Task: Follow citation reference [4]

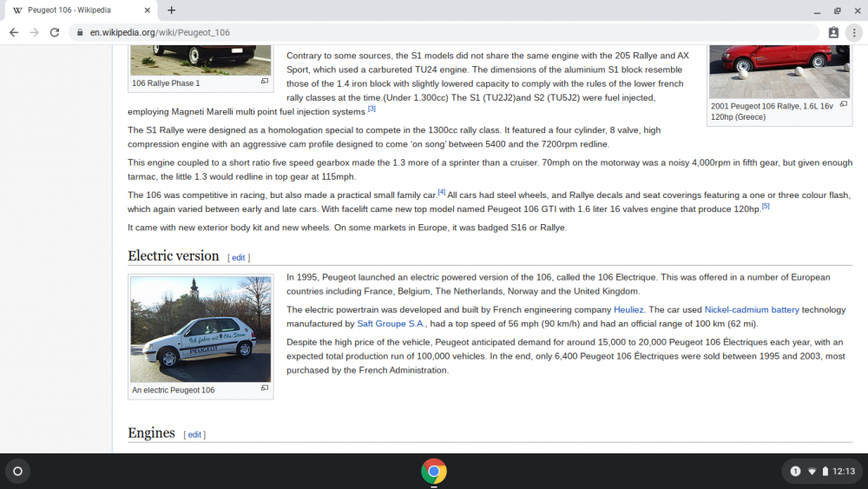Action: pos(441,192)
